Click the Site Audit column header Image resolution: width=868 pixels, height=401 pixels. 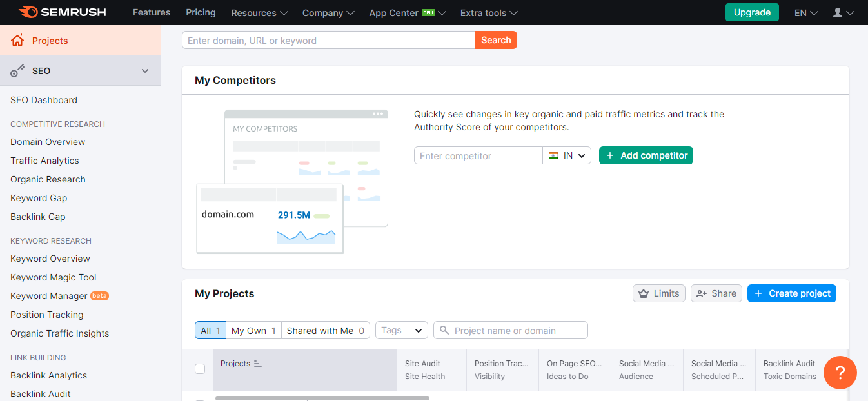pyautogui.click(x=431, y=370)
